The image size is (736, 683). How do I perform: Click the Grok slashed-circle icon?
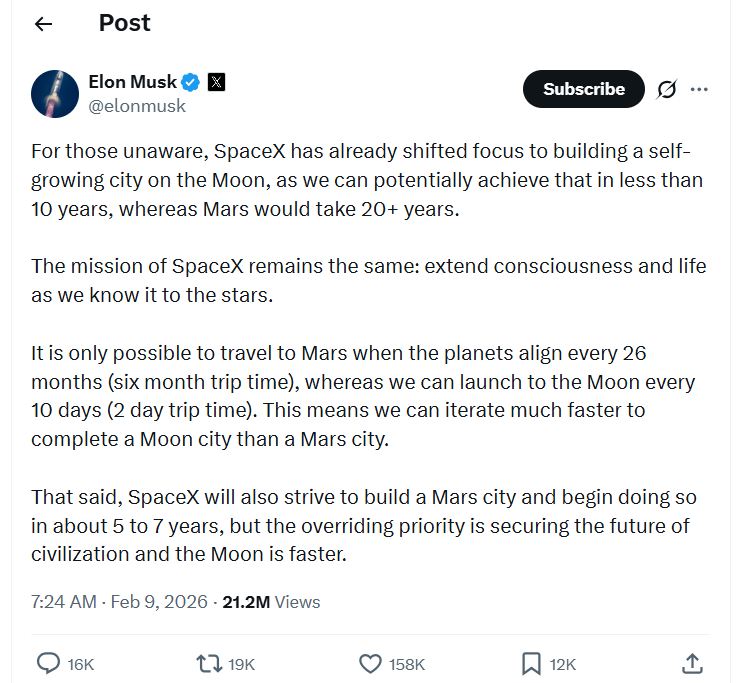pos(666,89)
